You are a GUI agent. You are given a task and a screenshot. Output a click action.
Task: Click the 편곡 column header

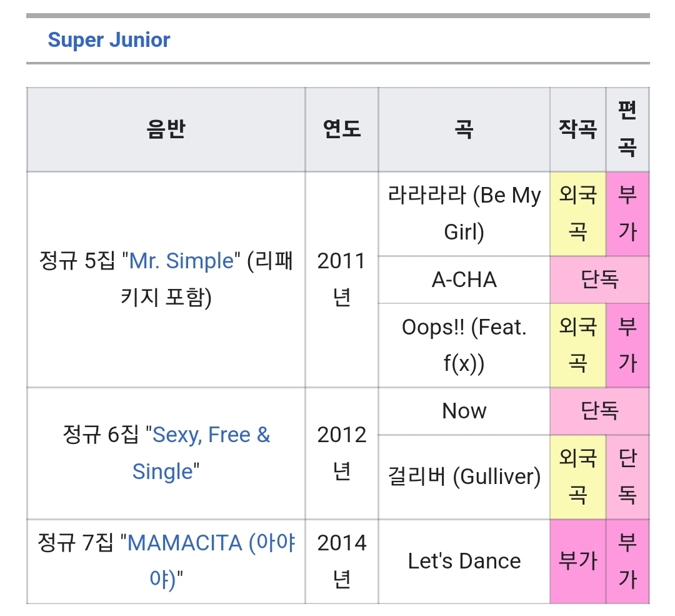pyautogui.click(x=627, y=130)
